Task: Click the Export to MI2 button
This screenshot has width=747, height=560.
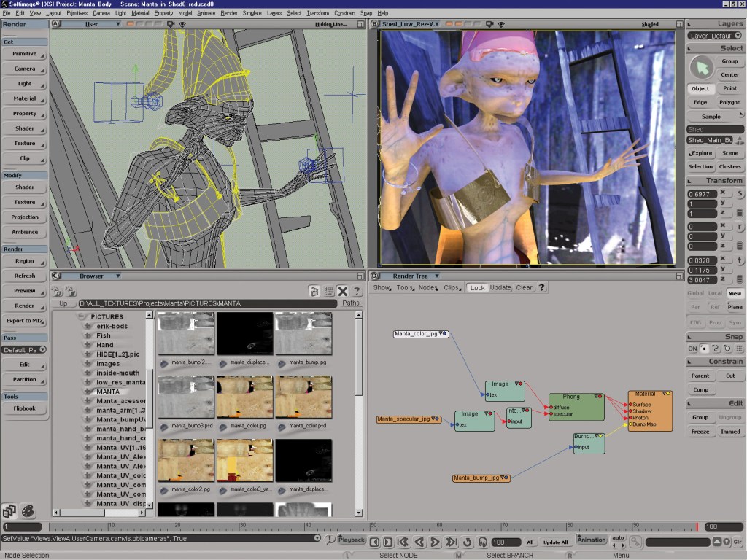Action: click(24, 321)
